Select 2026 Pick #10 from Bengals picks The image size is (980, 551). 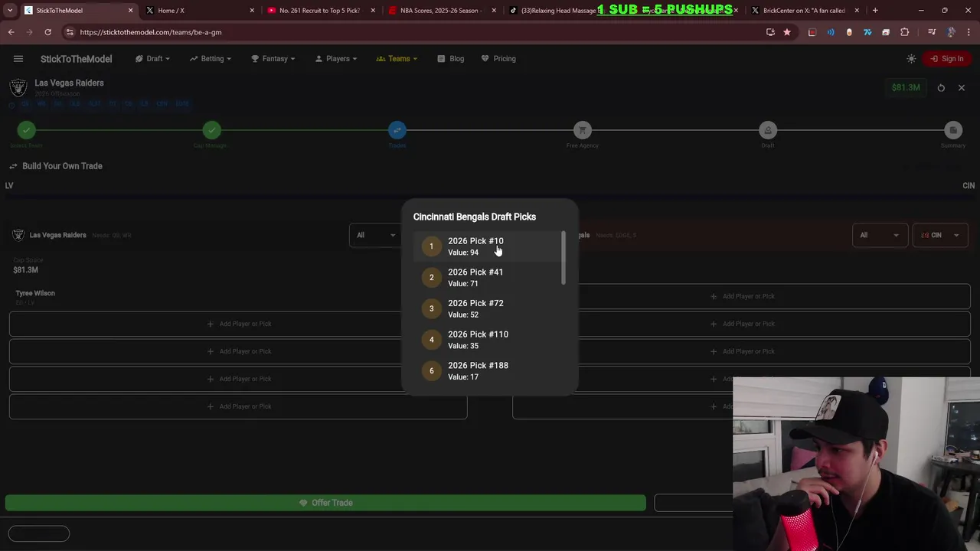[489, 246]
